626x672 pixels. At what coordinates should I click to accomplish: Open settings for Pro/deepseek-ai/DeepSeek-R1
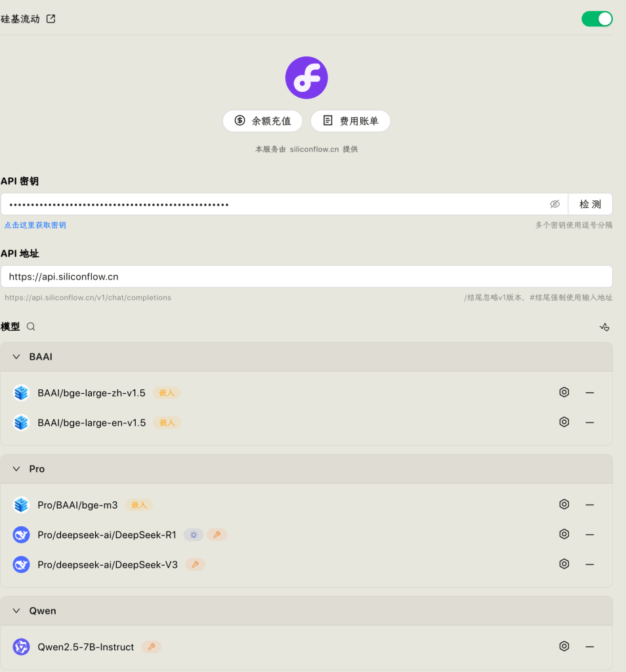coord(564,534)
